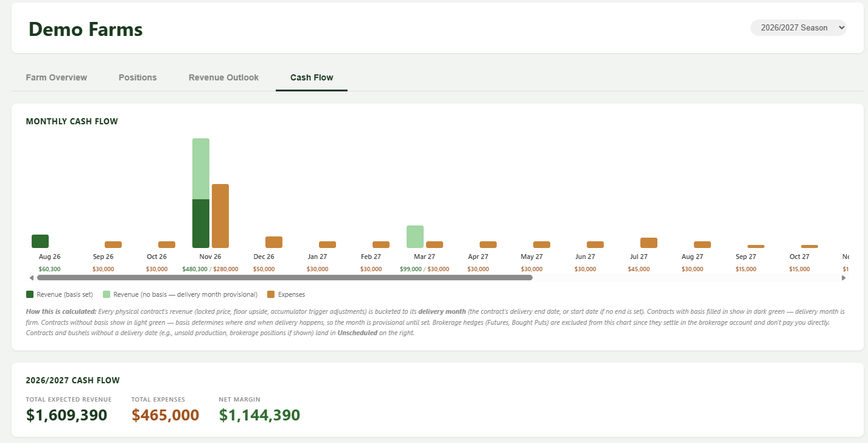Click the $99,000 / $30,000 value
This screenshot has height=443, width=868.
[424, 269]
